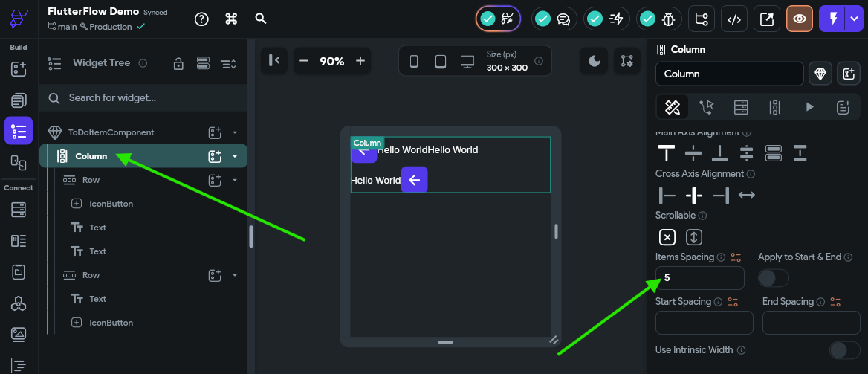
Task: Open the media assets image icon
Action: [19, 334]
